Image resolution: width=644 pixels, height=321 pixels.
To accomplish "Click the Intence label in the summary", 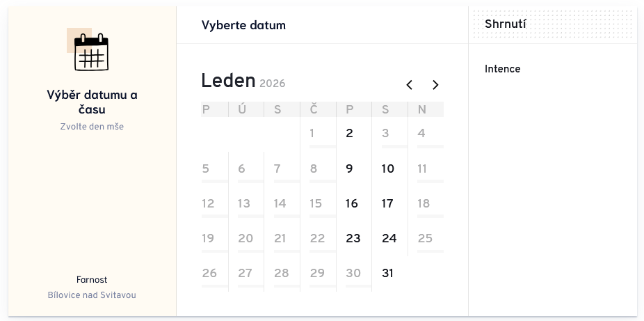I will [502, 69].
